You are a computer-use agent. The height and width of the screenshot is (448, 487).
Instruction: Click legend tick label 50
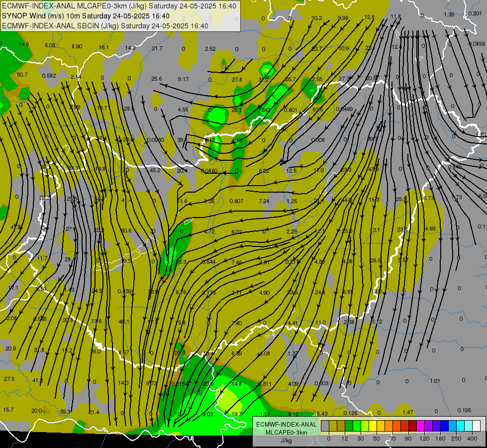376,439
